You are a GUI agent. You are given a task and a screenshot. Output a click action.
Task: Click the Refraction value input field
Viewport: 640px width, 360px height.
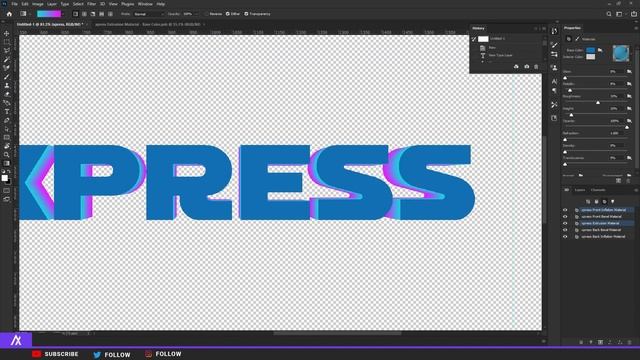click(616, 133)
